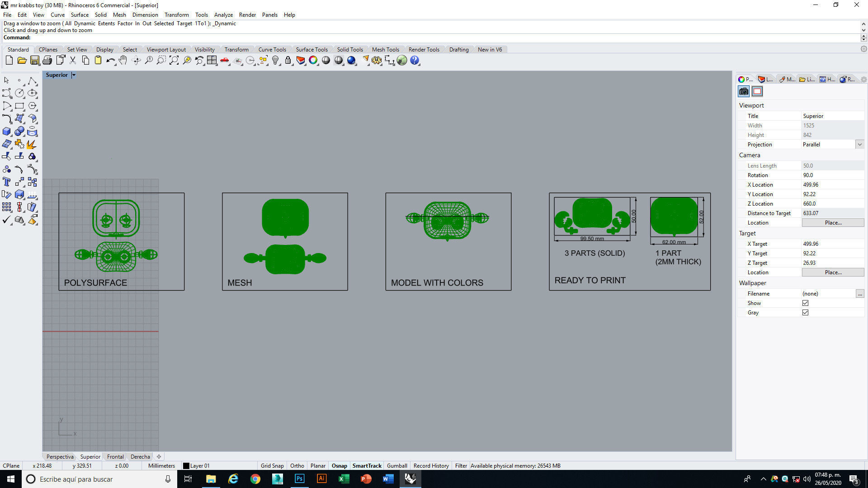
Task: Switch to the Mesh Tools toolbar tab
Action: coord(385,50)
